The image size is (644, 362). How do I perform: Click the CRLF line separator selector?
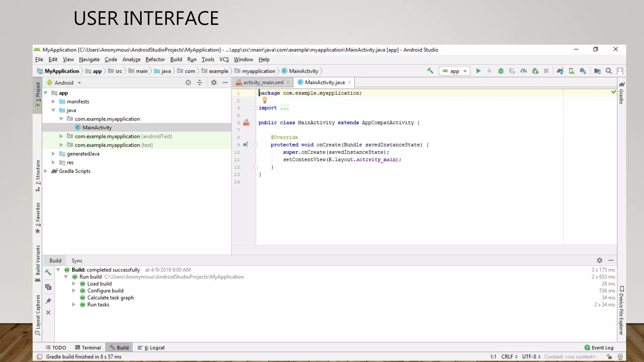[x=509, y=357]
